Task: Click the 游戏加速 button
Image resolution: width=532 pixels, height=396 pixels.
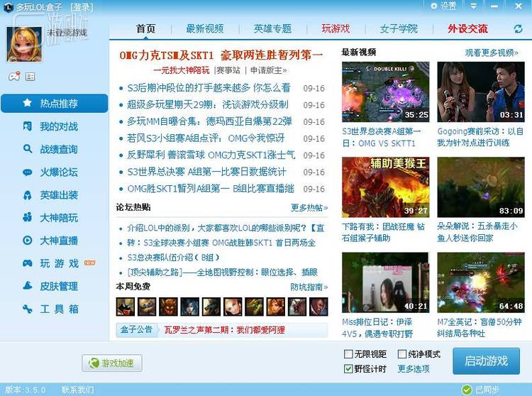Action: [x=112, y=363]
